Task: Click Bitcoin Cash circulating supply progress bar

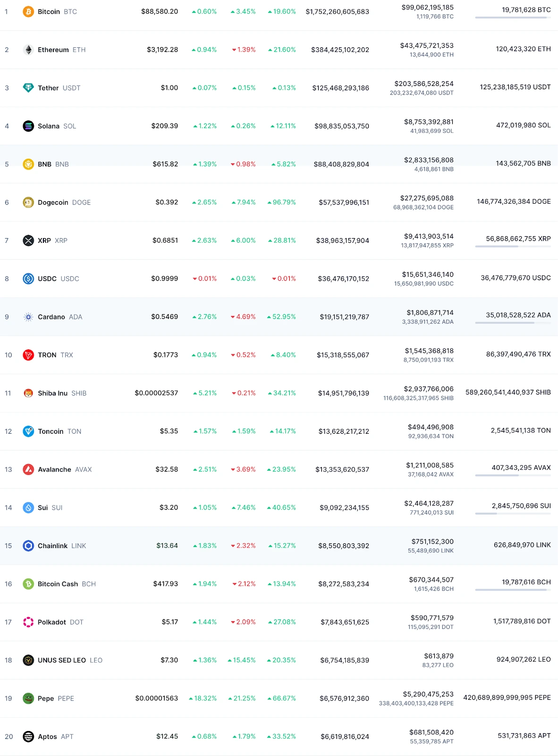Action: pos(513,590)
